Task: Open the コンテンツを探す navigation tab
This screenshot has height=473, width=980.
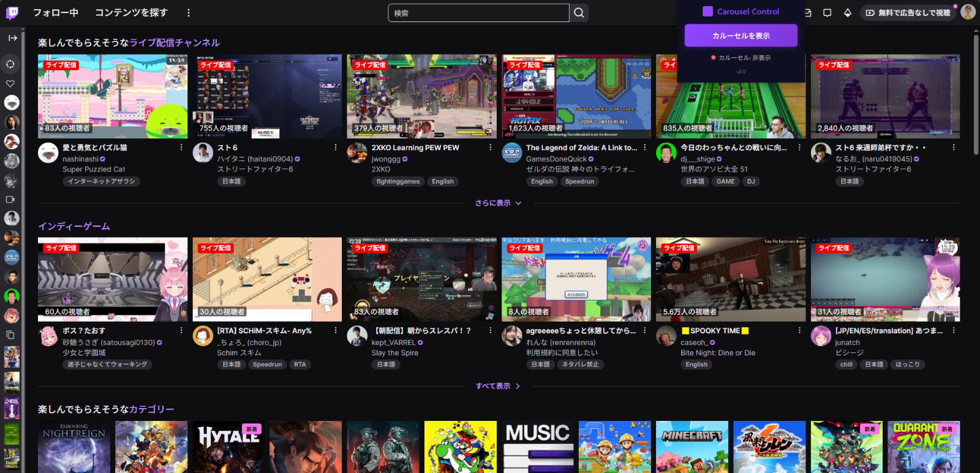Action: 131,13
